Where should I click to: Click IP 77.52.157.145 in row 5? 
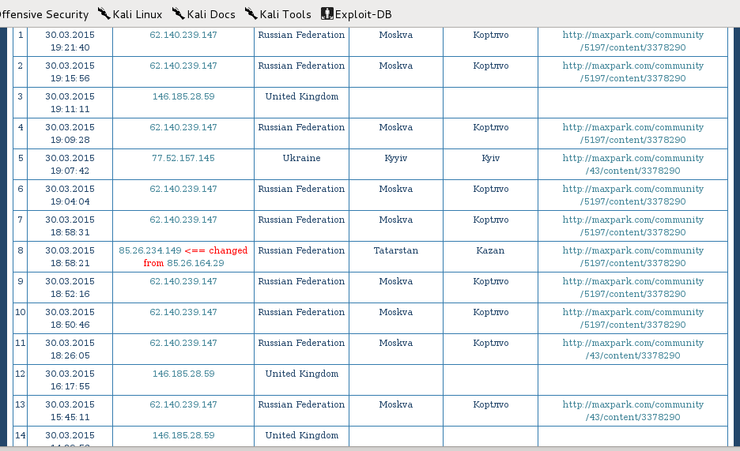[183, 158]
